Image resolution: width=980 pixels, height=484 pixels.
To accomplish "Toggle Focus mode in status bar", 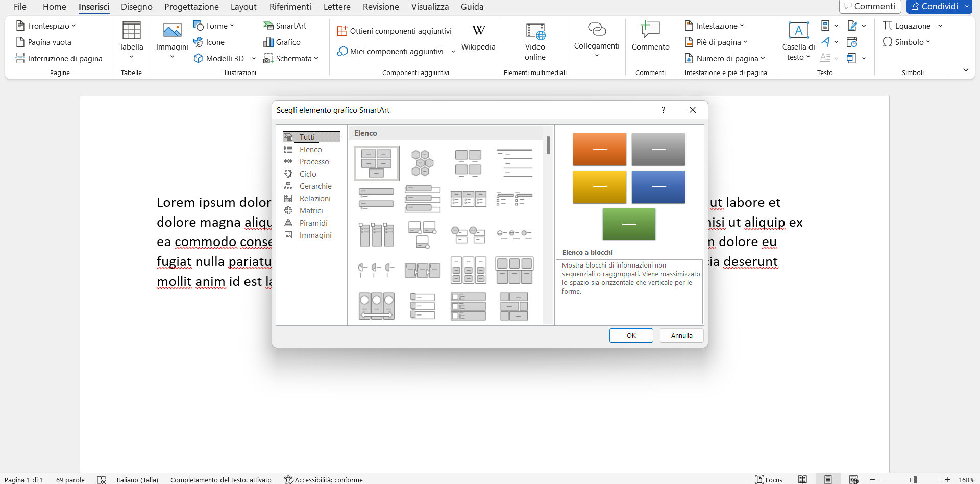I will pyautogui.click(x=769, y=479).
